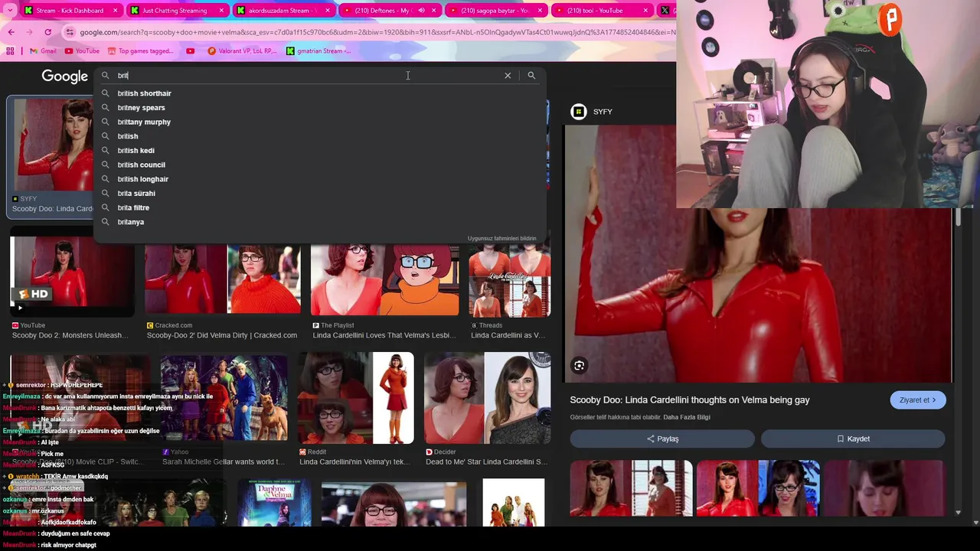Select the 'britanya' suggestion
Image resolution: width=980 pixels, height=551 pixels.
320,222
